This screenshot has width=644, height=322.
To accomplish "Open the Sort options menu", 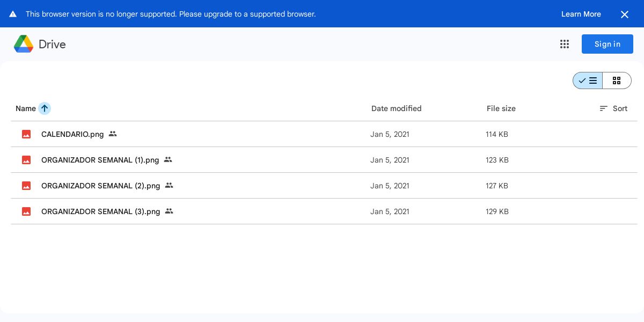I will 613,108.
